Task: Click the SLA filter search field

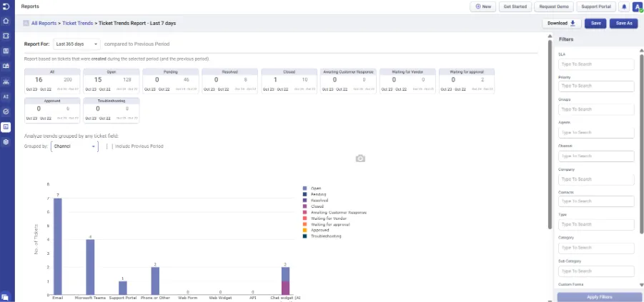Action: tap(596, 64)
